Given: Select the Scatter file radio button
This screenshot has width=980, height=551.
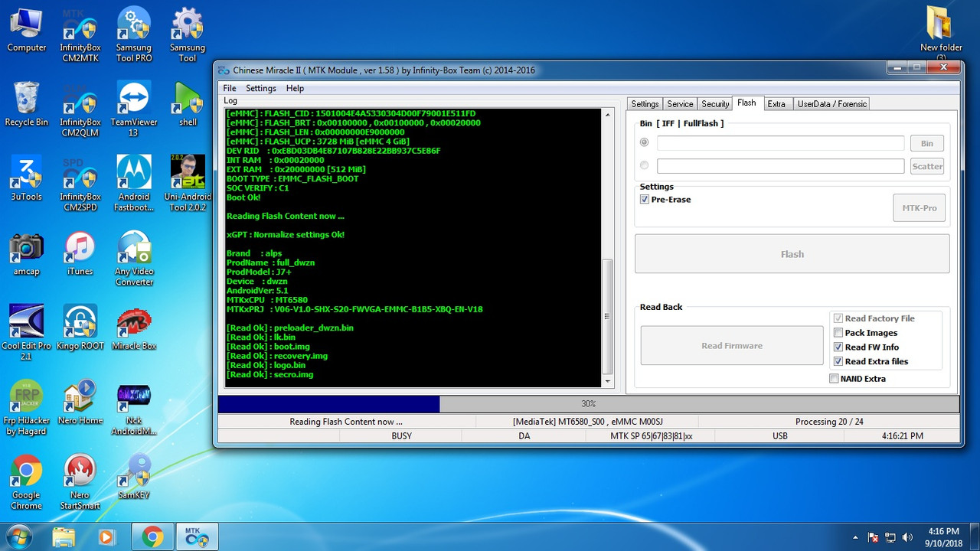Looking at the screenshot, I should click(644, 165).
